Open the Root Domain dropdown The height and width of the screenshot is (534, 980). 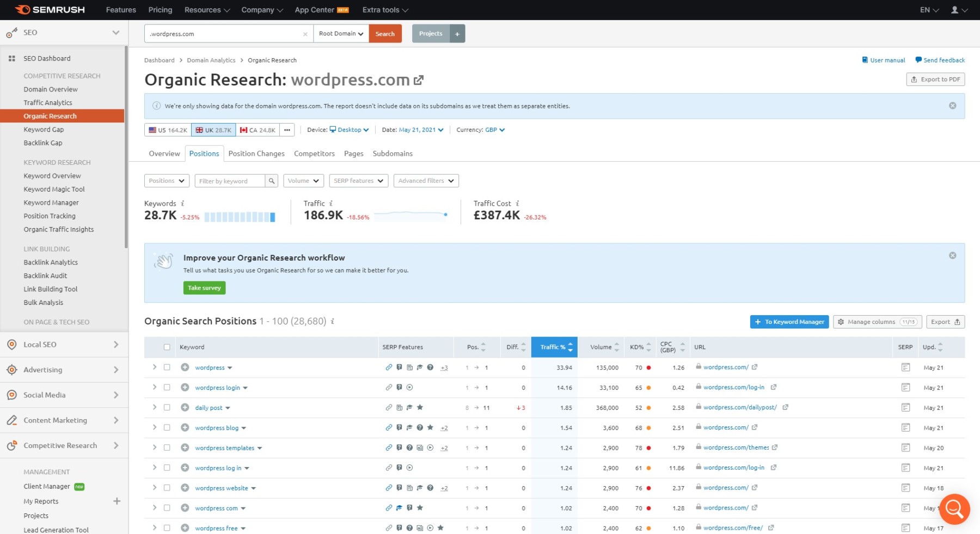tap(341, 34)
